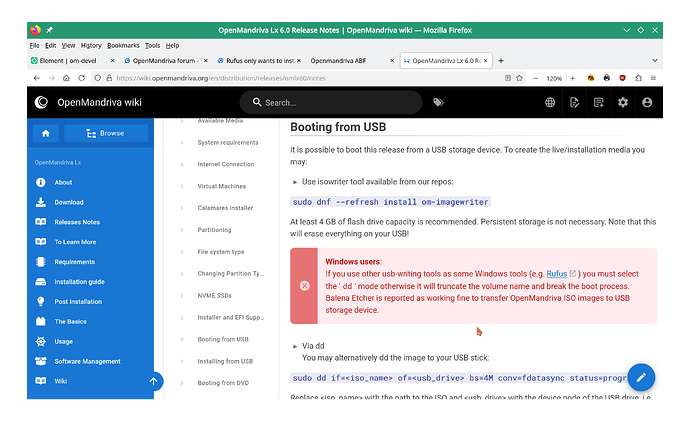Open the tags icon beside the search bar
This screenshot has height=431, width=690.
point(438,102)
